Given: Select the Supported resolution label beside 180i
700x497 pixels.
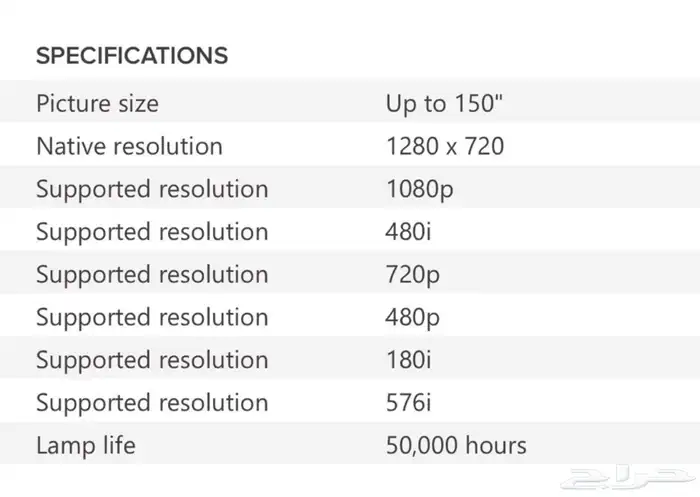Looking at the screenshot, I should click(152, 360).
